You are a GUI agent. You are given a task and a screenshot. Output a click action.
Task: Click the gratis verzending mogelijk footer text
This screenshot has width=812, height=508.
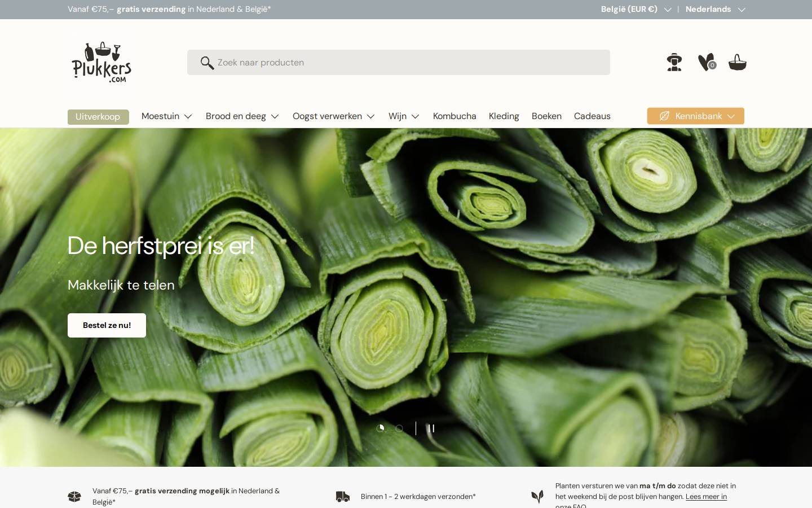[x=182, y=491]
